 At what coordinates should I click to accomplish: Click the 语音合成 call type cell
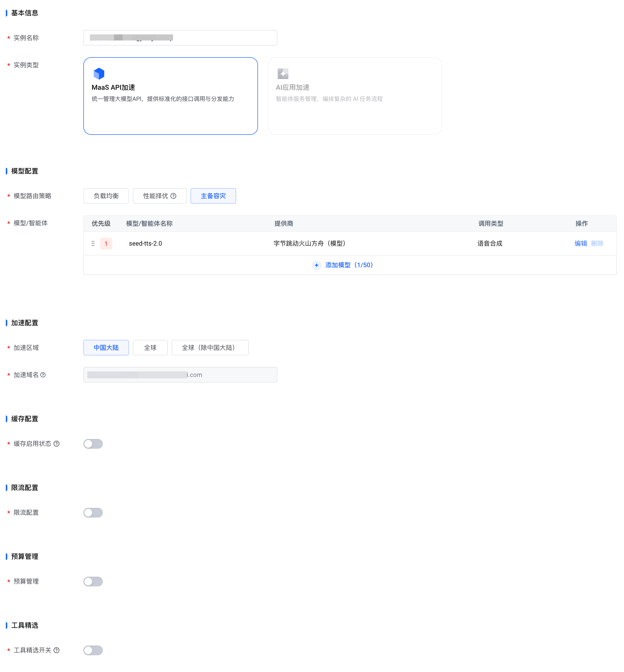(x=490, y=243)
